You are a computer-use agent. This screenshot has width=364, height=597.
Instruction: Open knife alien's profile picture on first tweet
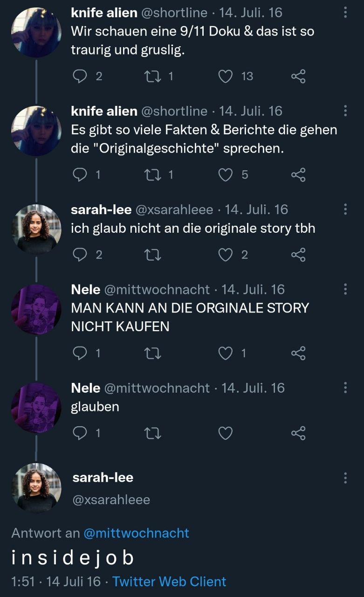click(x=36, y=32)
